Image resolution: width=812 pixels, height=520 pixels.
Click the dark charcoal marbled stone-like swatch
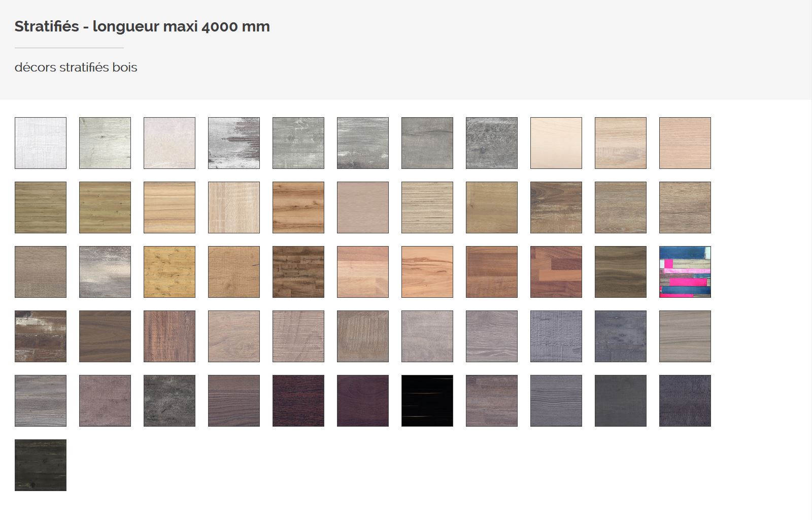[170, 401]
